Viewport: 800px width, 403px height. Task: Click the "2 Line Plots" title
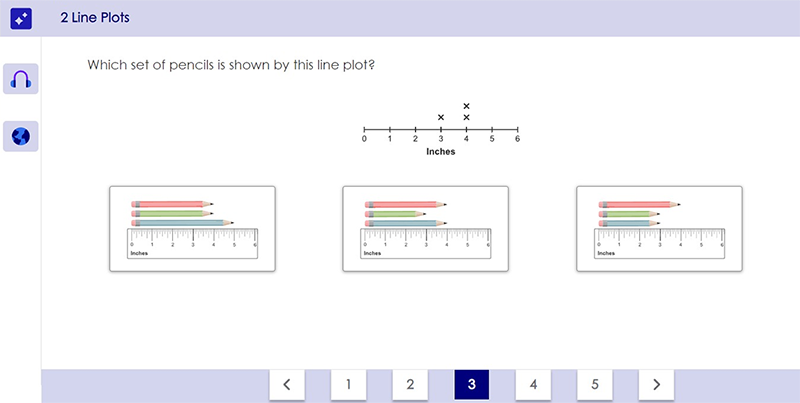click(x=95, y=18)
